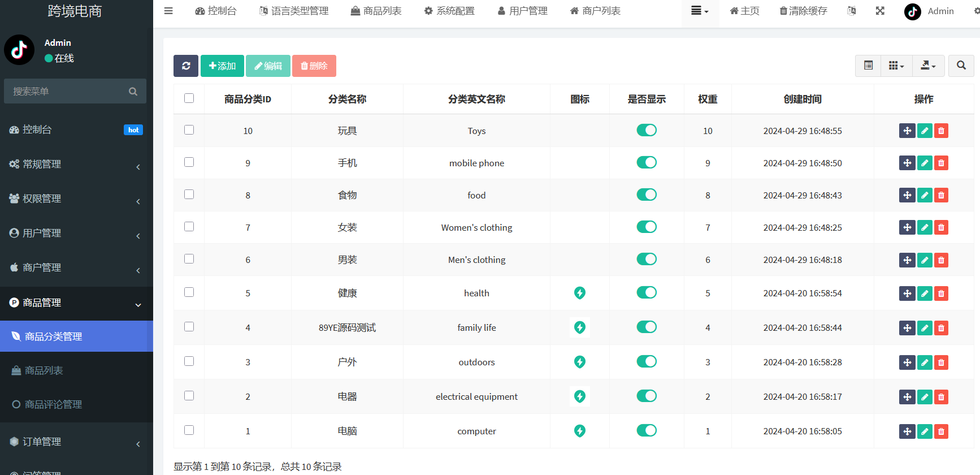The height and width of the screenshot is (475, 980).
Task: Open the export data dropdown
Action: pyautogui.click(x=928, y=66)
